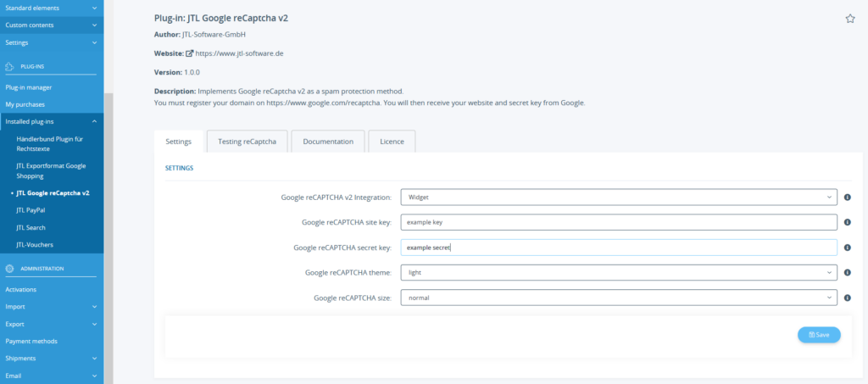
Task: Select Händlerbund Plugin für Rechtstexte
Action: (52, 144)
